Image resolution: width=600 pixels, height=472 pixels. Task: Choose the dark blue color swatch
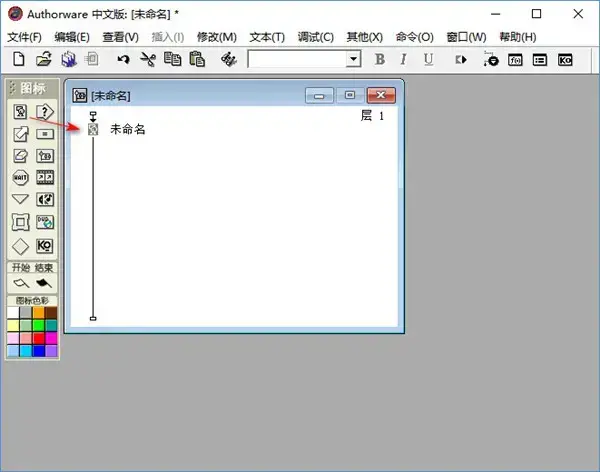(38, 351)
